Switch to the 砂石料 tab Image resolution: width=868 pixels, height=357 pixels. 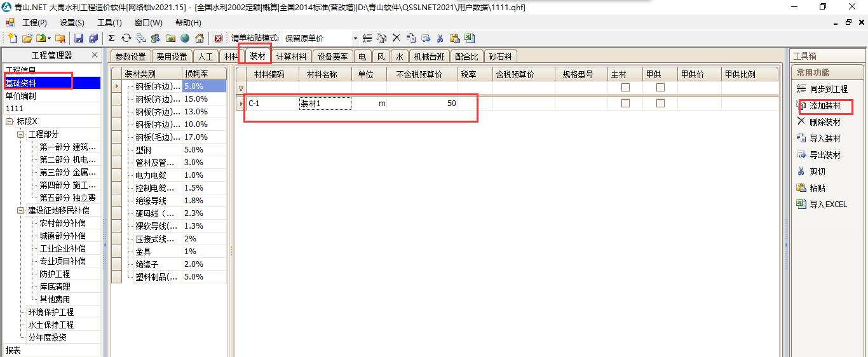pyautogui.click(x=501, y=57)
